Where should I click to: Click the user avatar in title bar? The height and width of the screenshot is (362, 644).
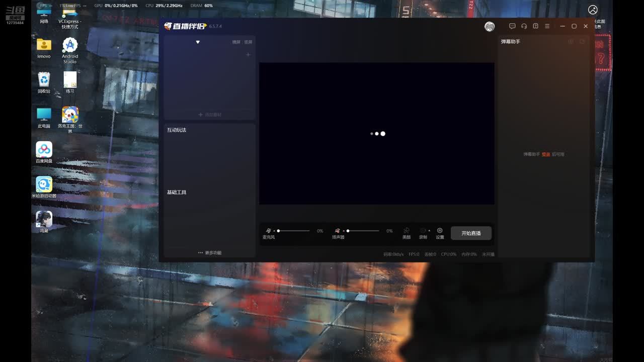(x=489, y=27)
